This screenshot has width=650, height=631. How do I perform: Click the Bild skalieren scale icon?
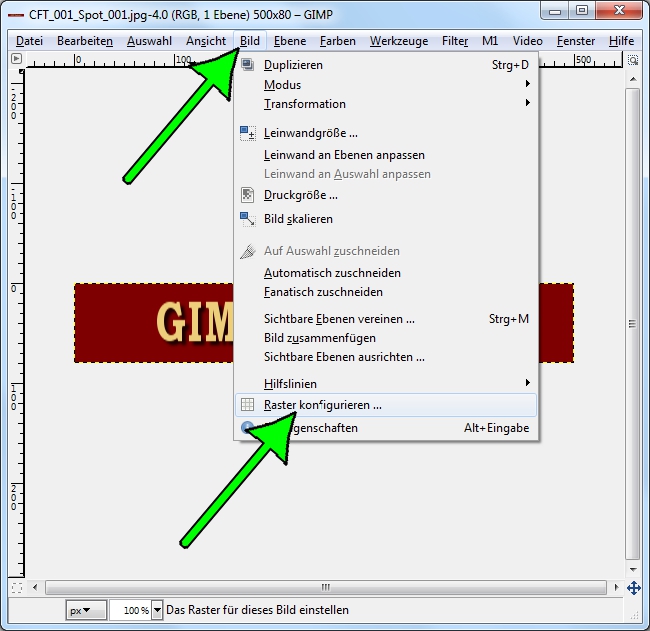(x=248, y=219)
